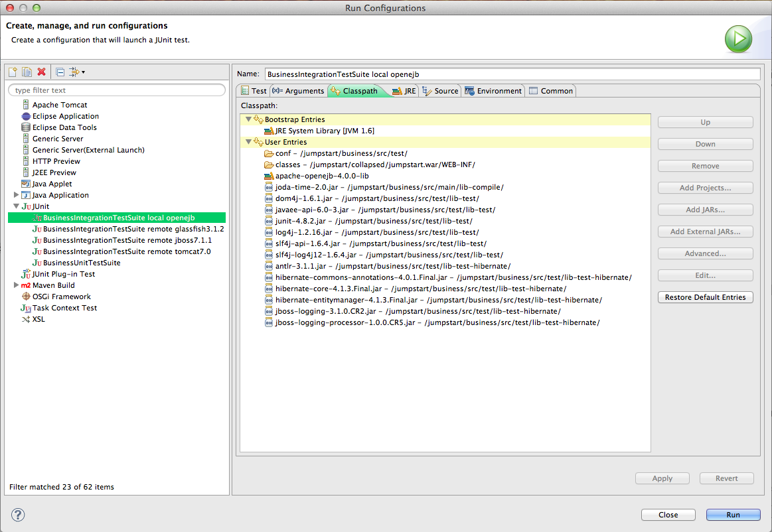772x532 pixels.
Task: Click the Eclipse Application icon
Action: click(26, 116)
